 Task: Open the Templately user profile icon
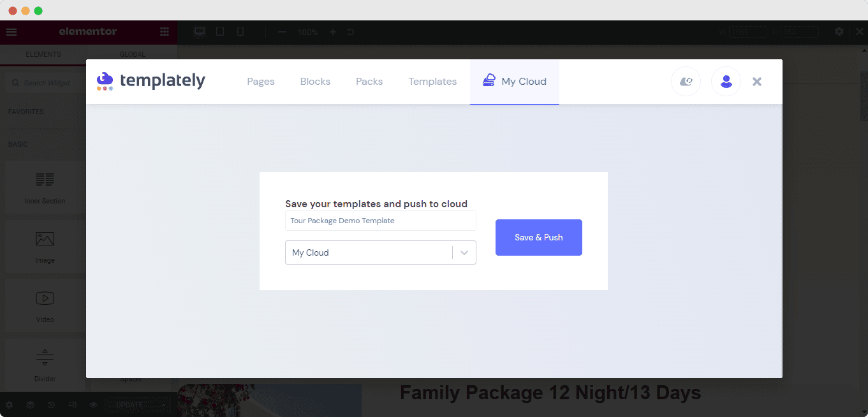coord(726,82)
